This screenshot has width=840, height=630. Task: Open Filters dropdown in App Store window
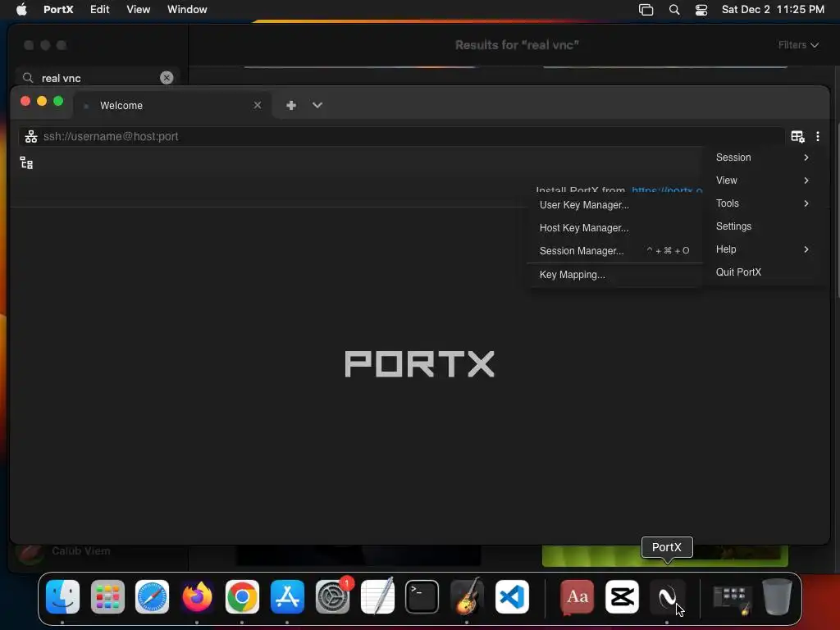[798, 45]
